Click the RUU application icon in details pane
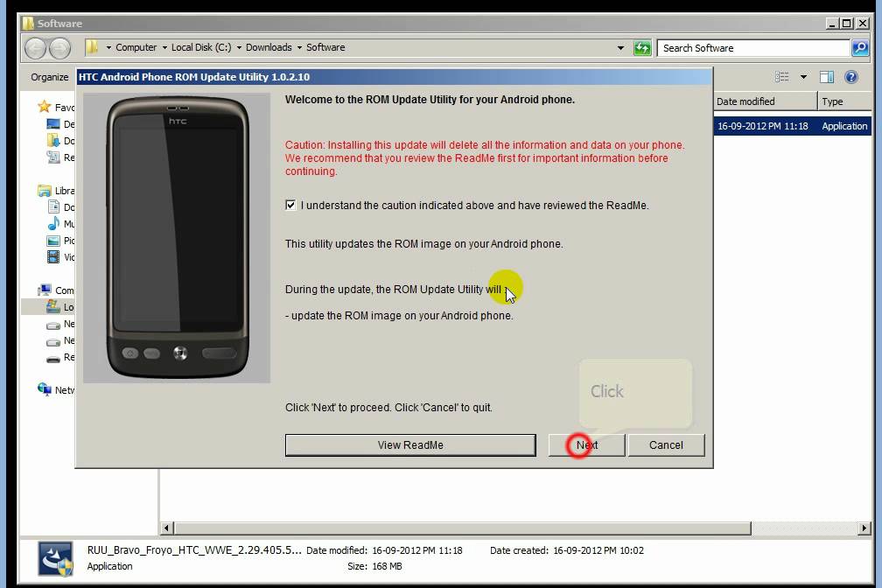This screenshot has width=882, height=588. click(x=55, y=559)
